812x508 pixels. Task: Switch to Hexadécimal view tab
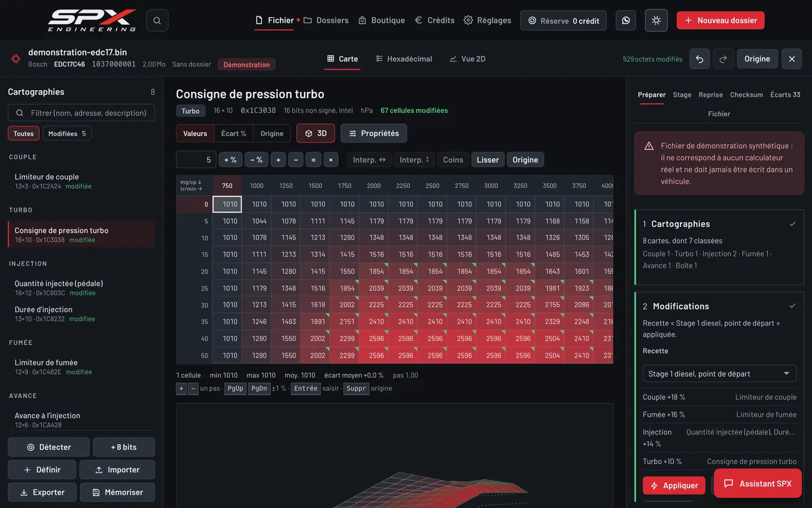point(404,59)
